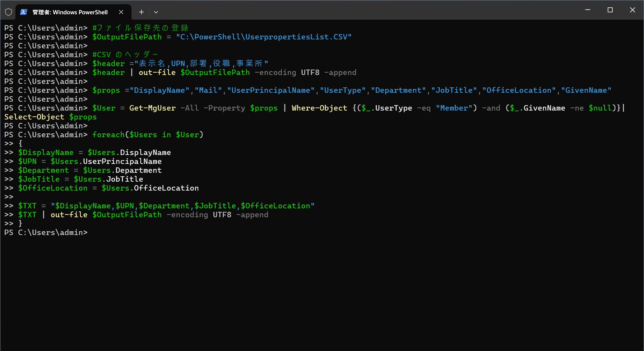Close the Windows PowerShell tab
This screenshot has width=644, height=351.
pyautogui.click(x=121, y=12)
